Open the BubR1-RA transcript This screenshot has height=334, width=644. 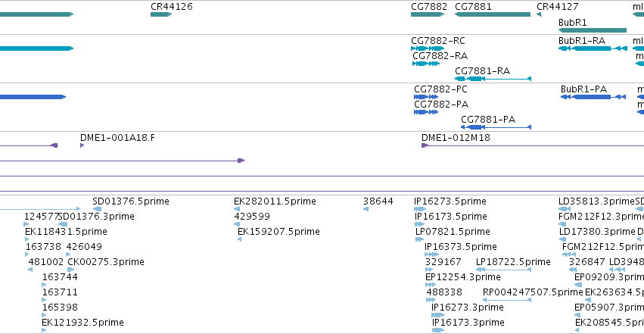click(593, 48)
